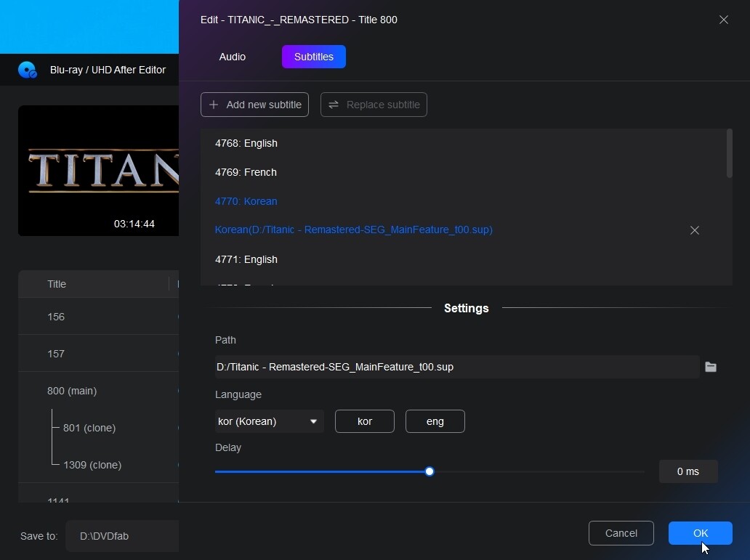Click the plus icon on Add new subtitle

pyautogui.click(x=214, y=105)
